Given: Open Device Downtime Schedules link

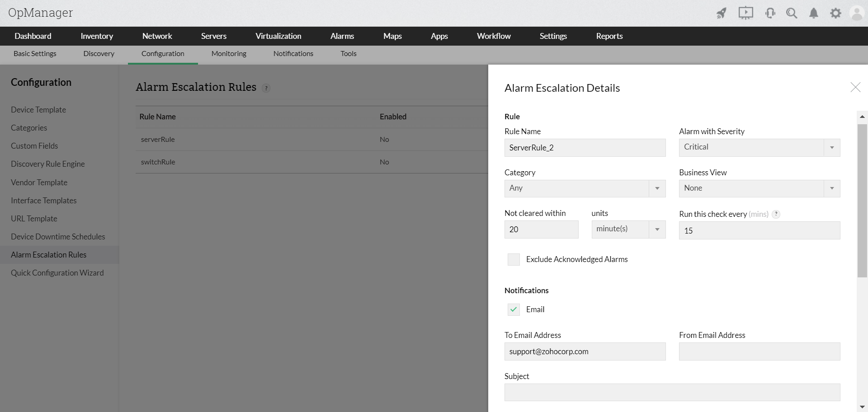Looking at the screenshot, I should pos(58,237).
